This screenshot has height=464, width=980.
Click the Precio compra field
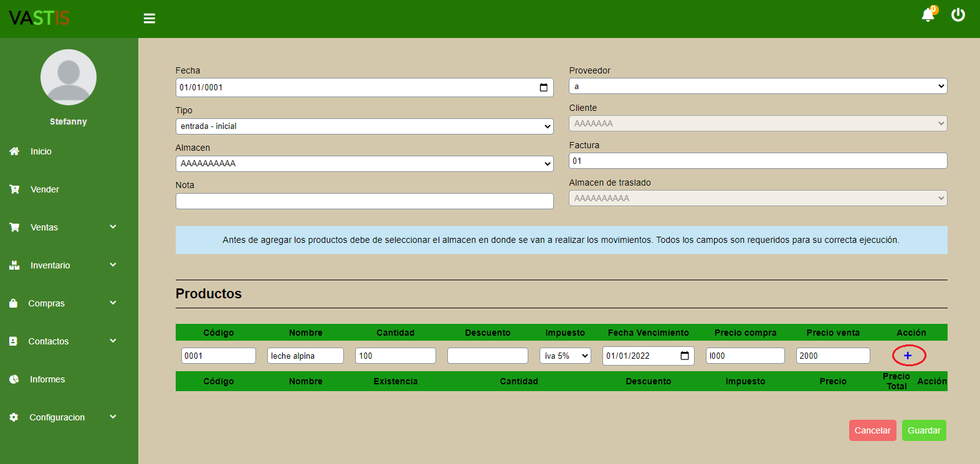click(745, 356)
